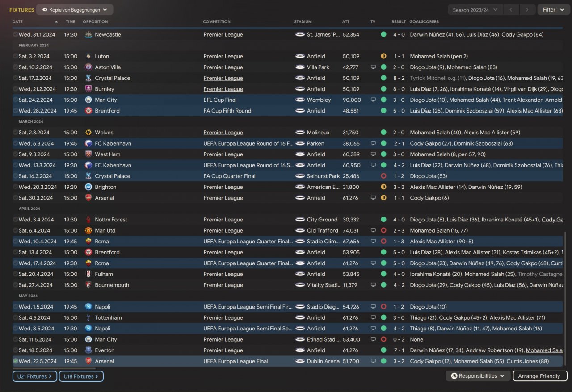
Task: Click the Burnley club badge
Action: point(88,89)
